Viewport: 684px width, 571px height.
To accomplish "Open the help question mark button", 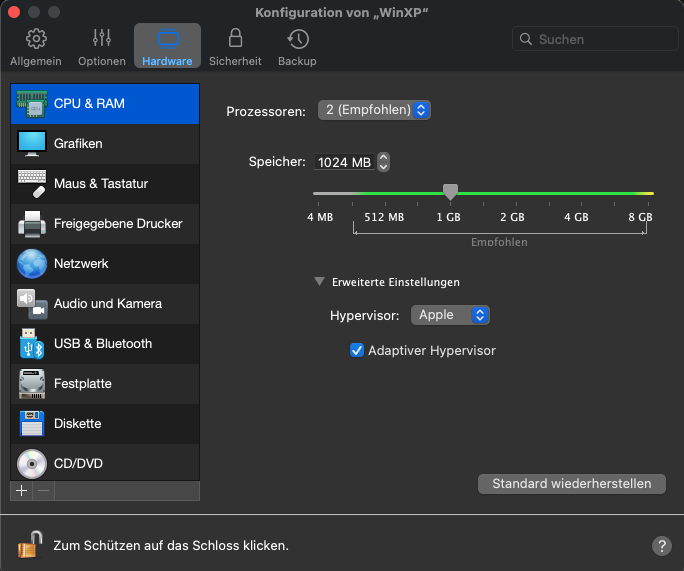I will click(x=661, y=545).
